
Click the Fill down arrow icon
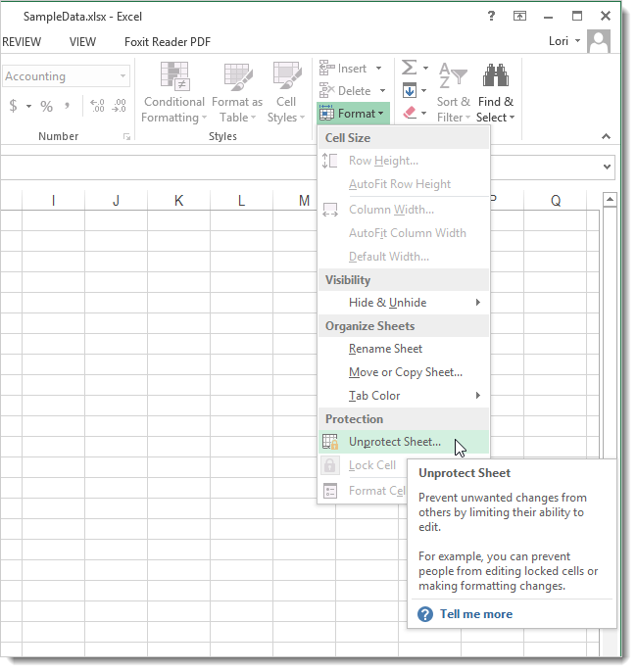410,90
